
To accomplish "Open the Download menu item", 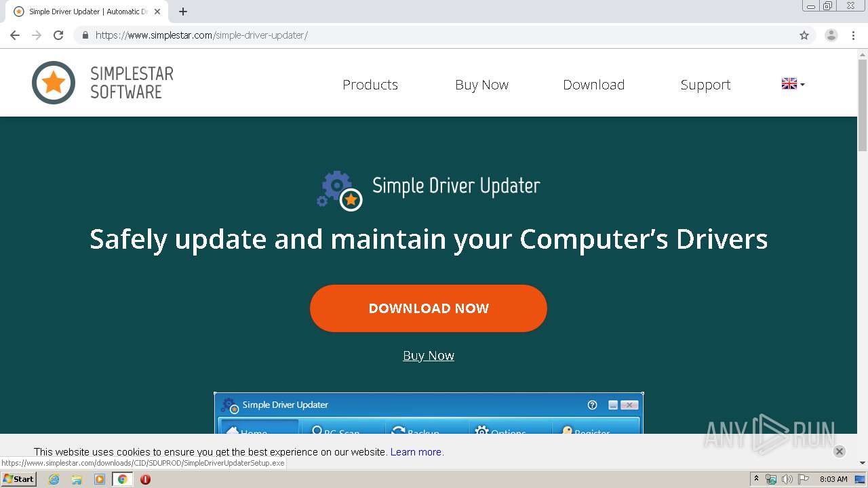I will (x=594, y=85).
